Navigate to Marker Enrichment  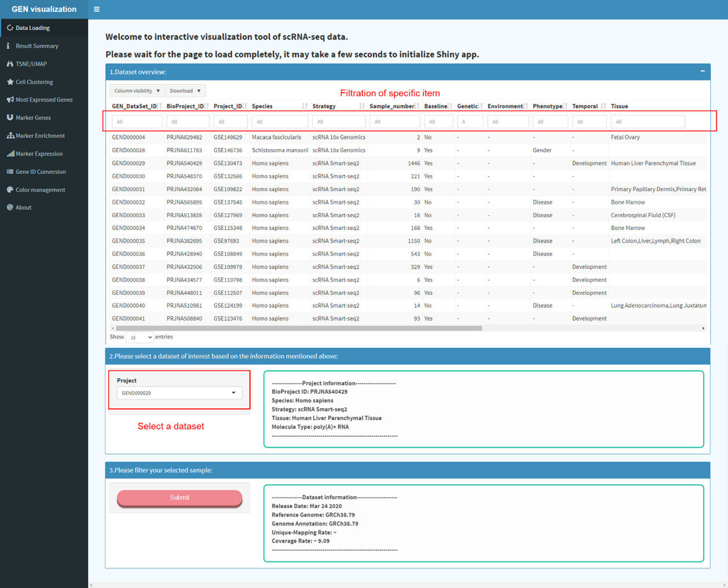click(44, 136)
